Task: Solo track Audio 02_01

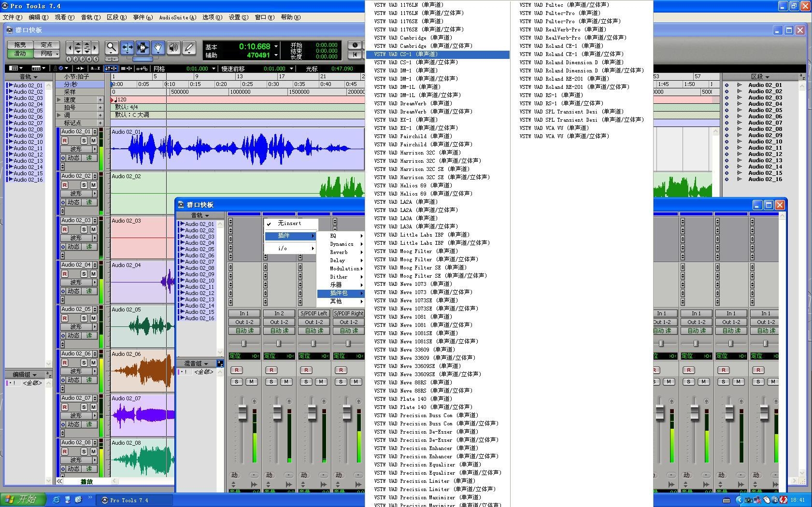Action: coord(84,141)
